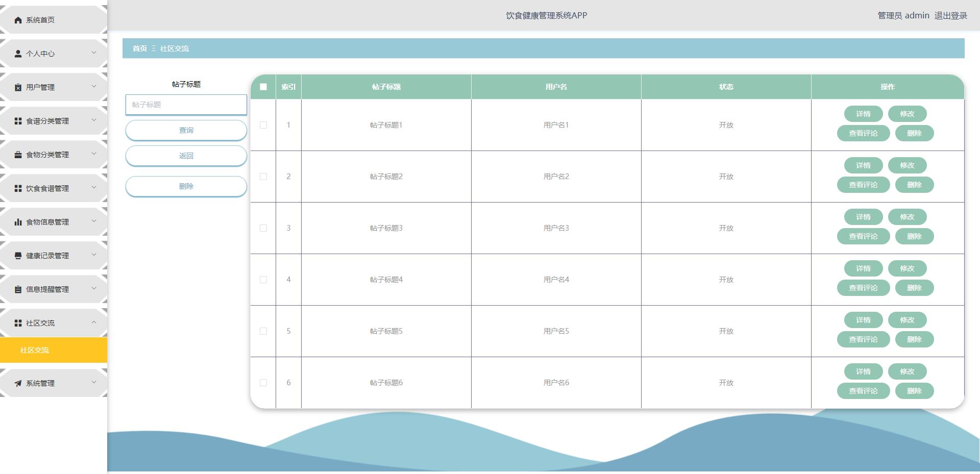The image size is (980, 474).
Task: Expand the 信息提醒管理 menu chevron
Action: click(x=94, y=288)
